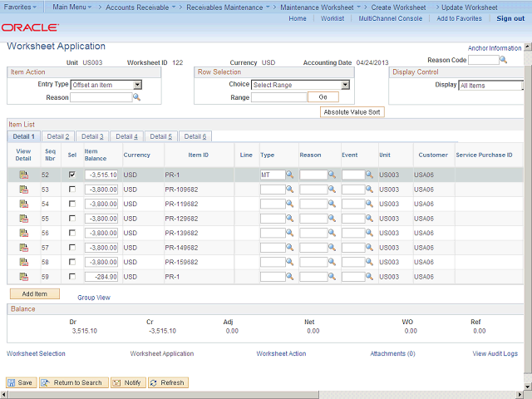The width and height of the screenshot is (532, 399).
Task: Switch to the Detail 2 tab
Action: 58,136
